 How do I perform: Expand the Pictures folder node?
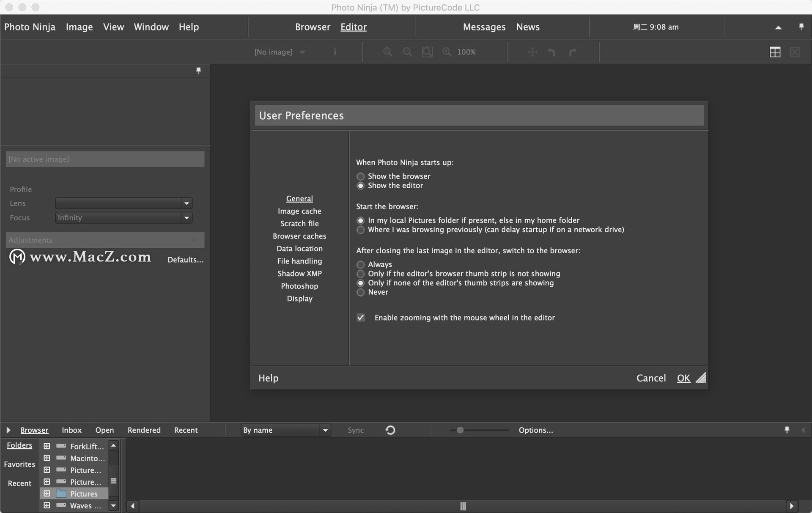pyautogui.click(x=47, y=493)
